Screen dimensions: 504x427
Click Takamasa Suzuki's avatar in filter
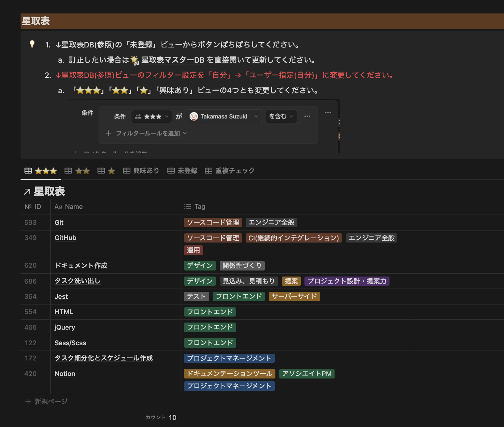(x=194, y=116)
